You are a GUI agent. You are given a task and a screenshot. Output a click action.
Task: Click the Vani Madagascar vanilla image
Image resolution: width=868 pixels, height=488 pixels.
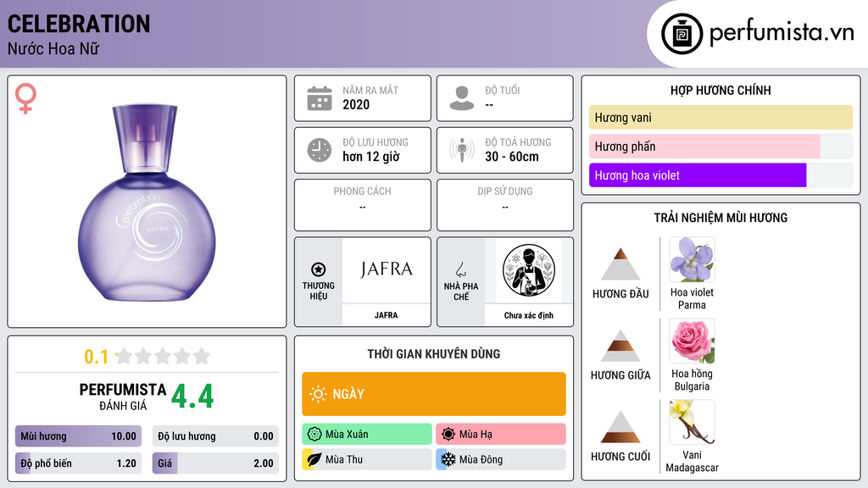pos(692,422)
